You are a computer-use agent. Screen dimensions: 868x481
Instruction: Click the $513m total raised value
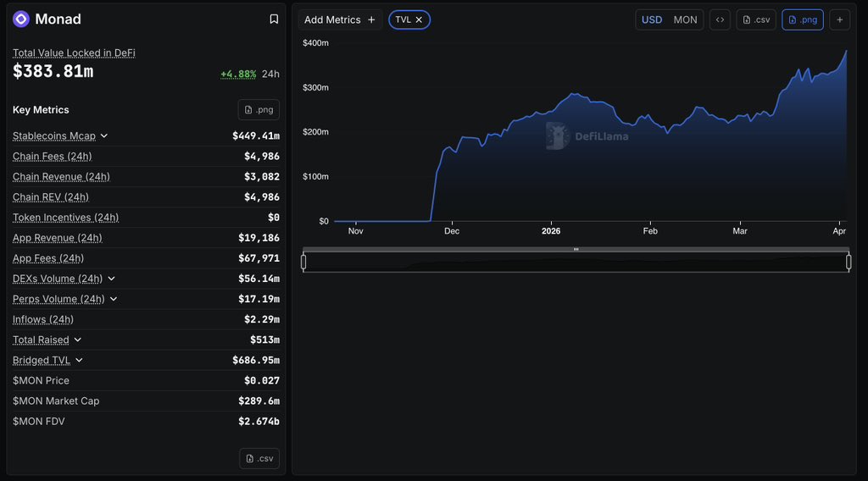pyautogui.click(x=264, y=340)
